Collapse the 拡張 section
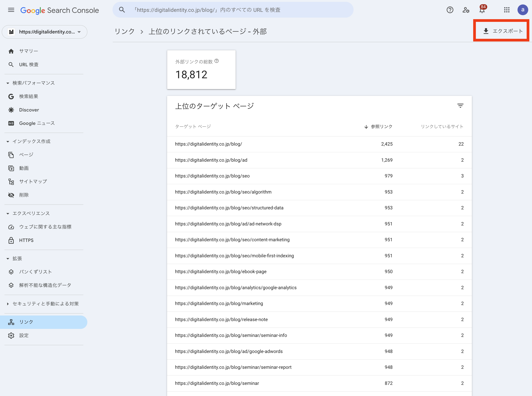 coord(8,259)
